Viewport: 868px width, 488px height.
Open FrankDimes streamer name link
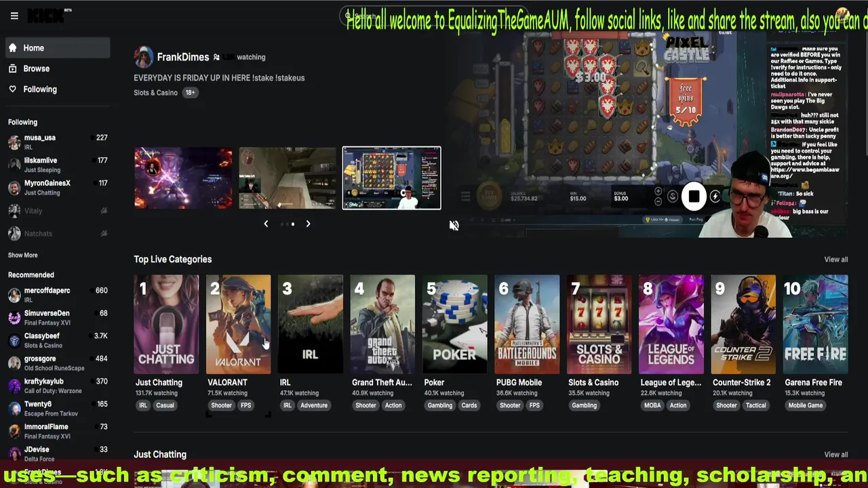pos(183,57)
